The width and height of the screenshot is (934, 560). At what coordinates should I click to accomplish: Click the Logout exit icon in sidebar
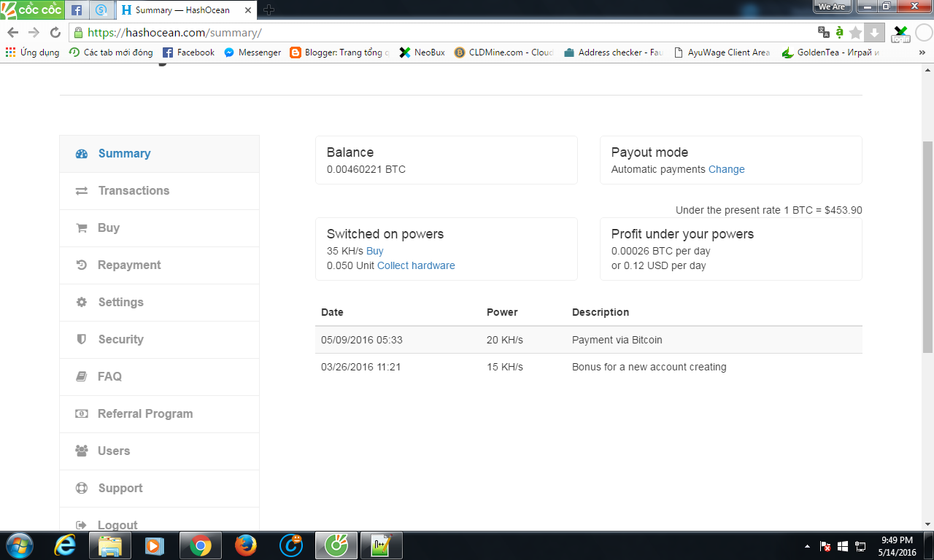tap(82, 525)
